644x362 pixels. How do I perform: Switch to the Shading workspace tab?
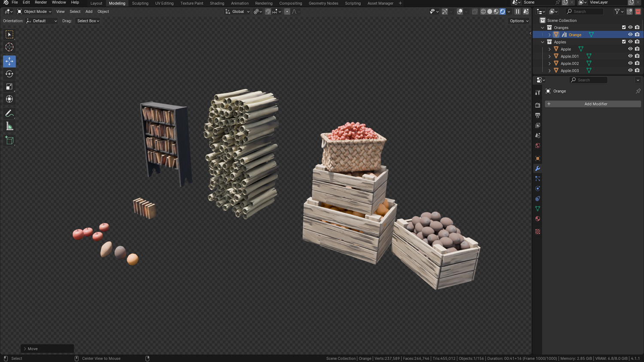(x=217, y=3)
